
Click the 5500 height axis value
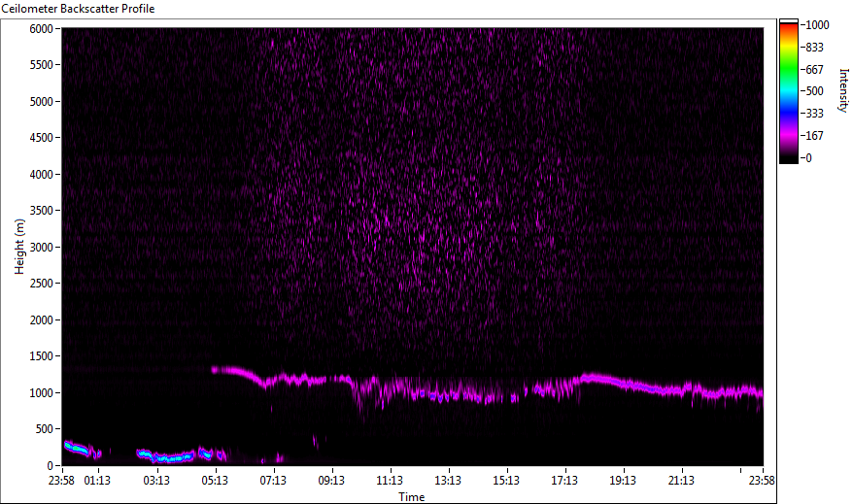pyautogui.click(x=42, y=65)
